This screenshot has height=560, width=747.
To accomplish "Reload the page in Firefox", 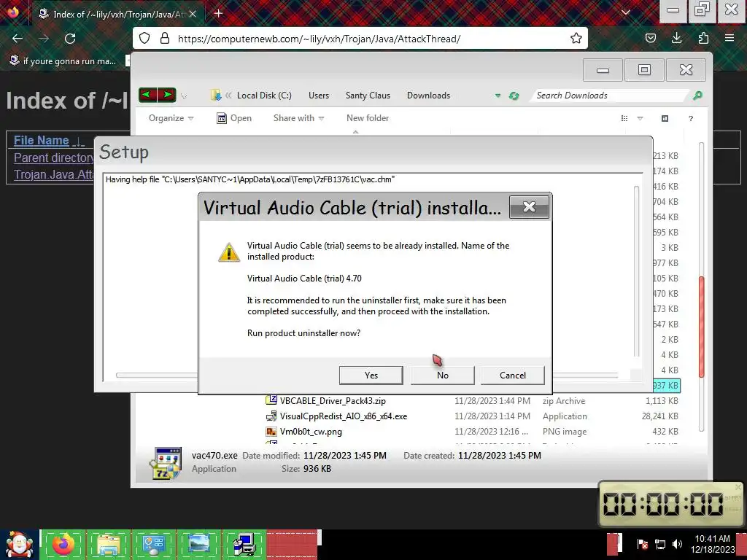I will (x=70, y=39).
